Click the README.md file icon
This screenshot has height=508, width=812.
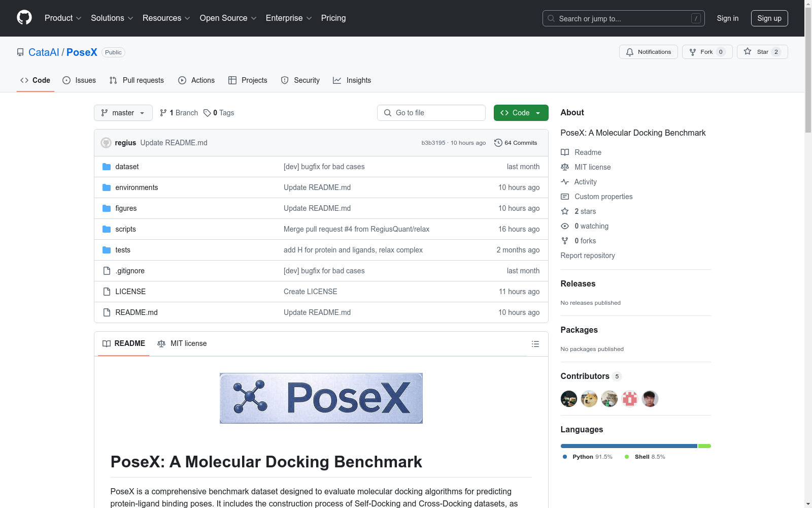coord(107,312)
